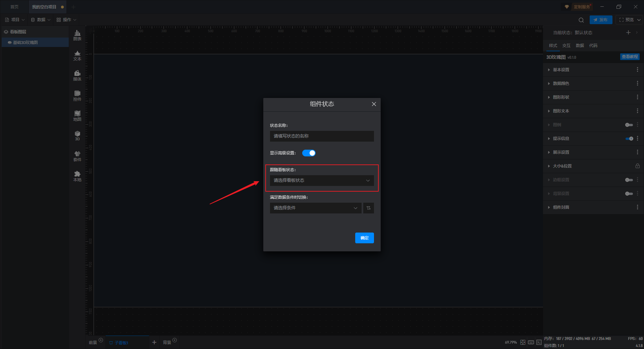Open the 文本 text components panel
This screenshot has height=349, width=644.
pos(77,55)
